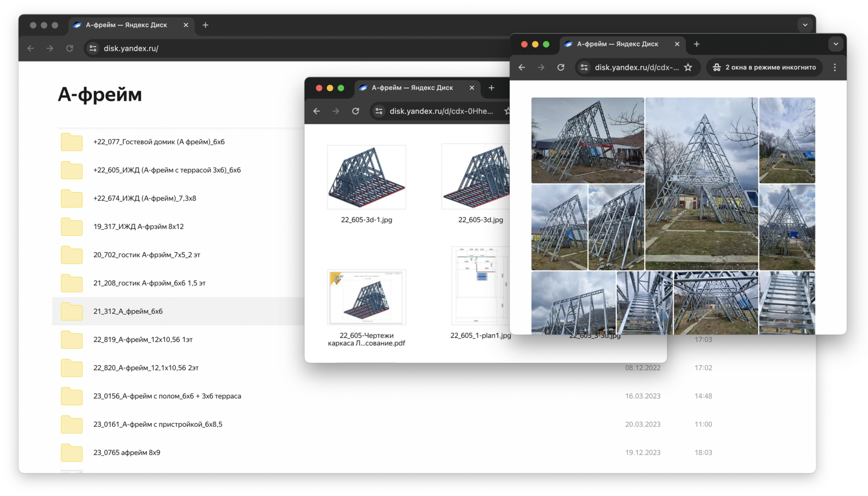Click the time '14:48' in the folder list
The height and width of the screenshot is (496, 868).
click(x=703, y=396)
